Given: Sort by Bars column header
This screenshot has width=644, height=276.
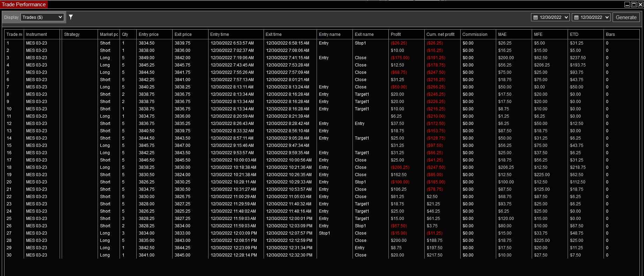Looking at the screenshot, I should (622, 34).
